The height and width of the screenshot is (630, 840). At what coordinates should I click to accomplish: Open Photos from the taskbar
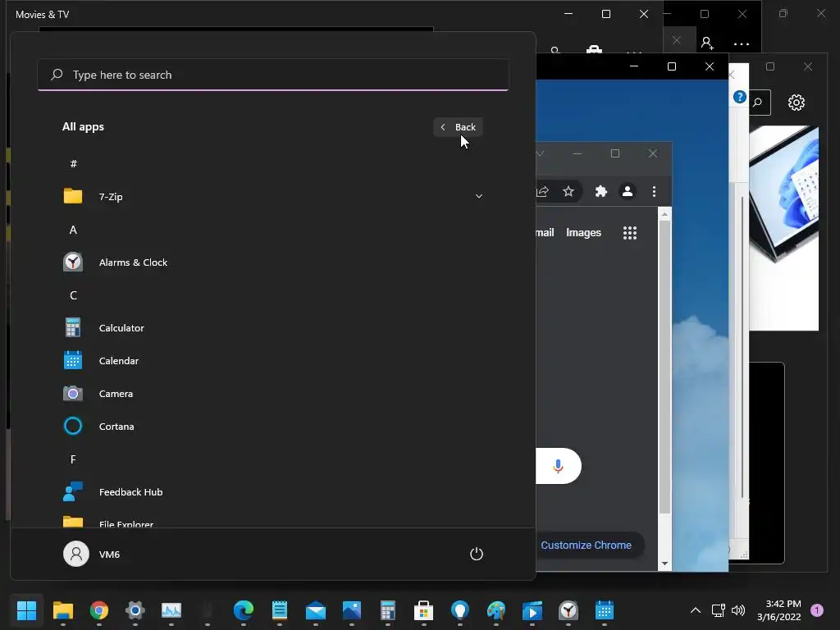click(x=352, y=610)
